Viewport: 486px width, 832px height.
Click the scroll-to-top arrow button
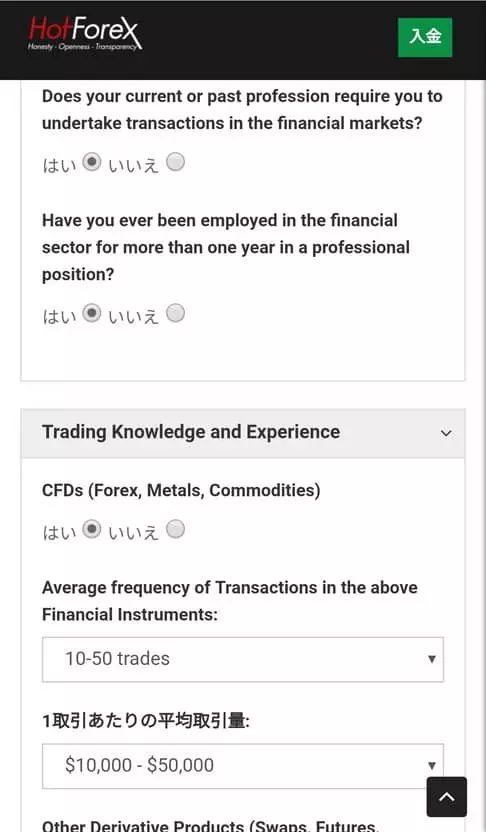447,796
